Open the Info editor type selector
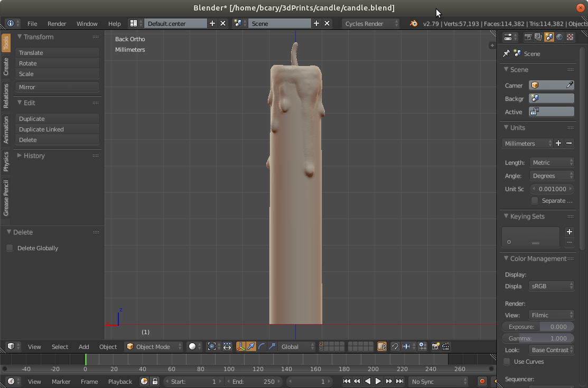The image size is (588, 388). click(x=13, y=23)
